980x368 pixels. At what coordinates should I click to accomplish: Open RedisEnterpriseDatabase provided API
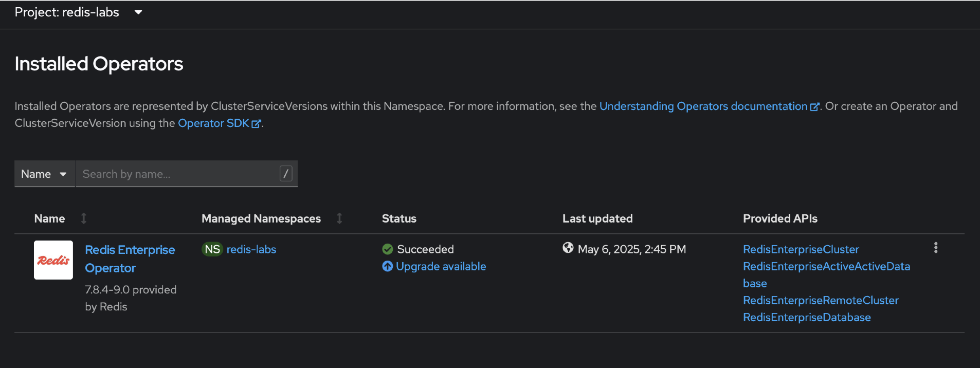click(807, 317)
